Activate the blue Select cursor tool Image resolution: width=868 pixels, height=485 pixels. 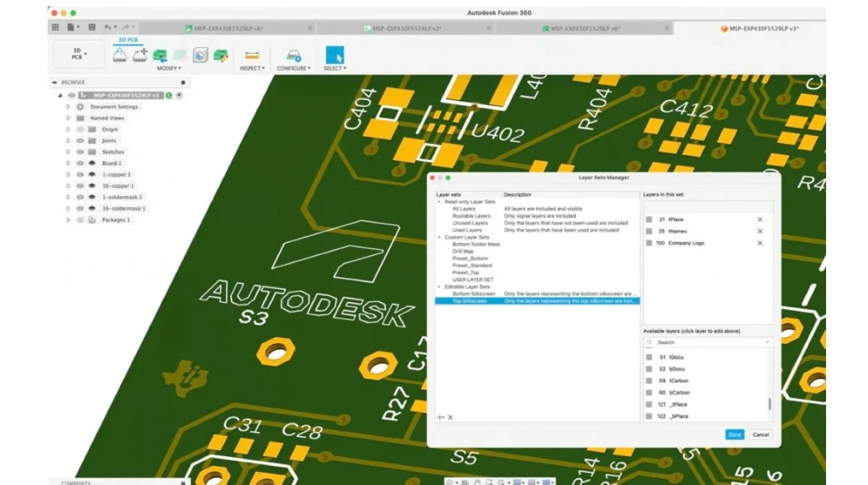[334, 55]
